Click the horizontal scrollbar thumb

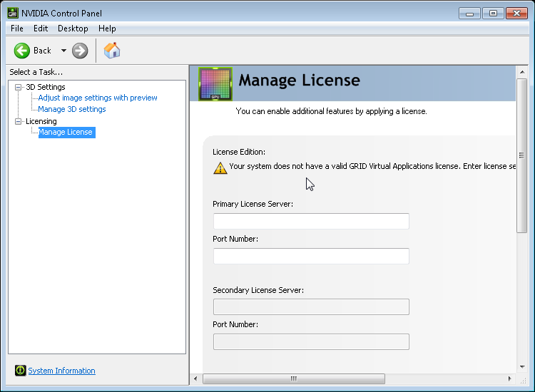click(294, 378)
